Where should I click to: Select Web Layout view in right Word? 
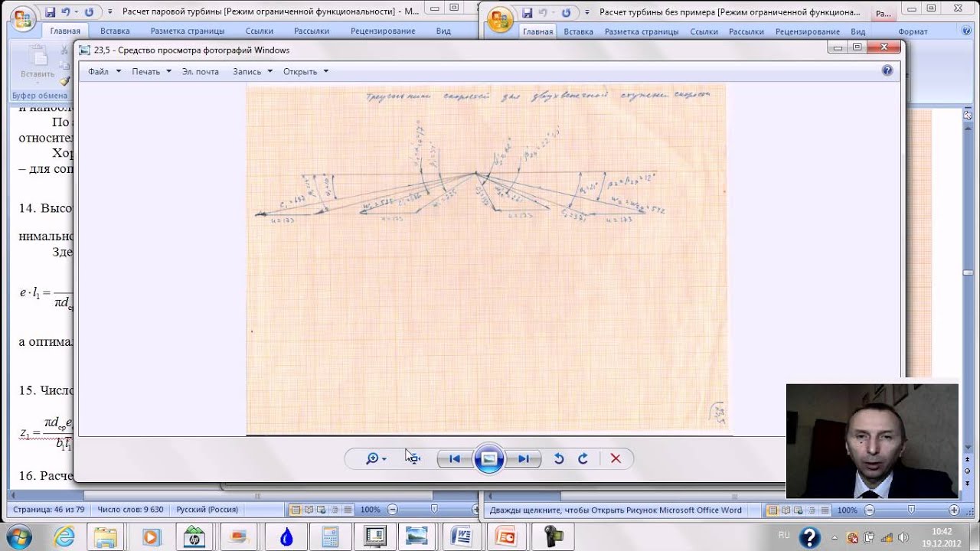pos(799,510)
